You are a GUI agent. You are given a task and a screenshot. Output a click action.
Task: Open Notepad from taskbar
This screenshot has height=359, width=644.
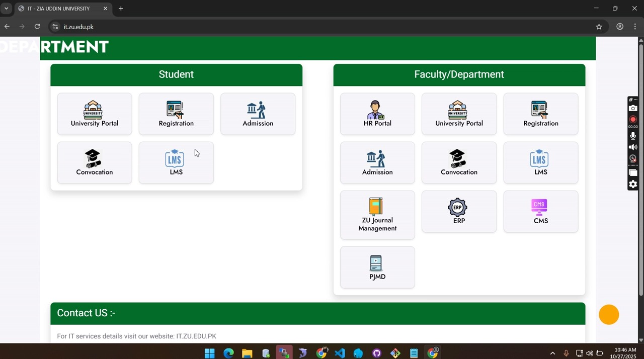point(414,353)
